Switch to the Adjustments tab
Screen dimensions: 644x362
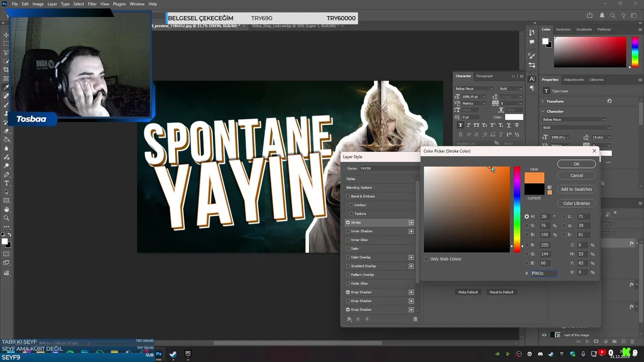(574, 79)
